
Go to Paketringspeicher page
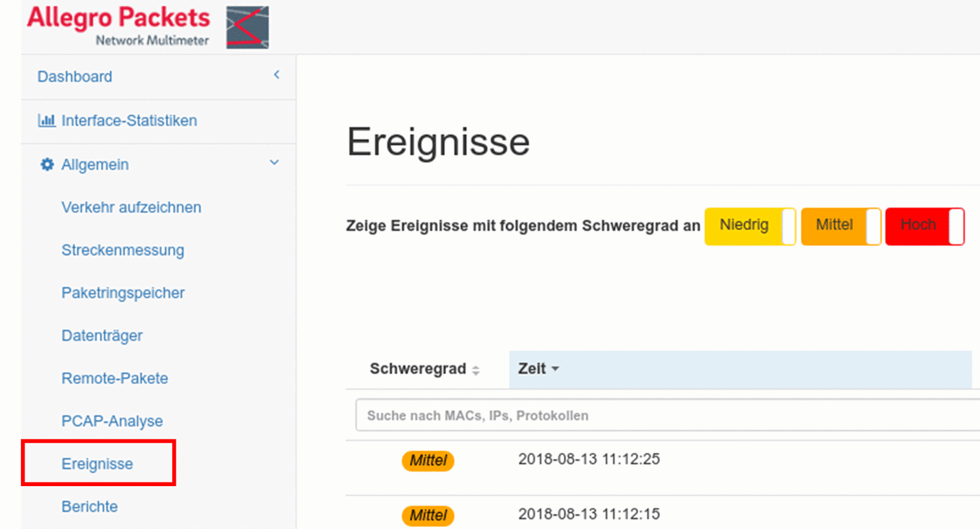pos(123,293)
